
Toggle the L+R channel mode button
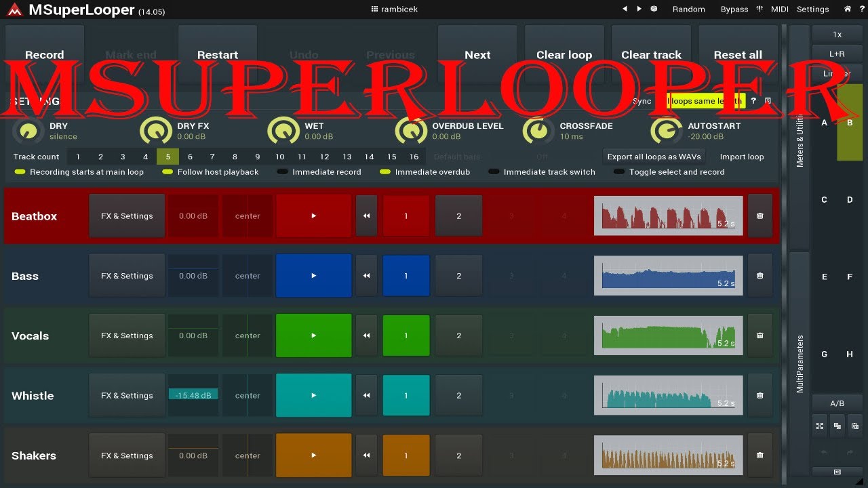pyautogui.click(x=837, y=54)
